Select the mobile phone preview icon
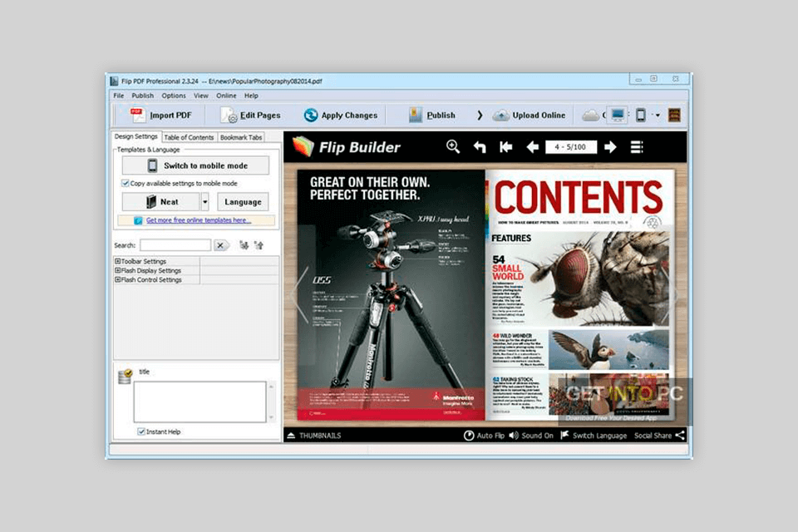Screen dimensions: 798x532 point(641,116)
